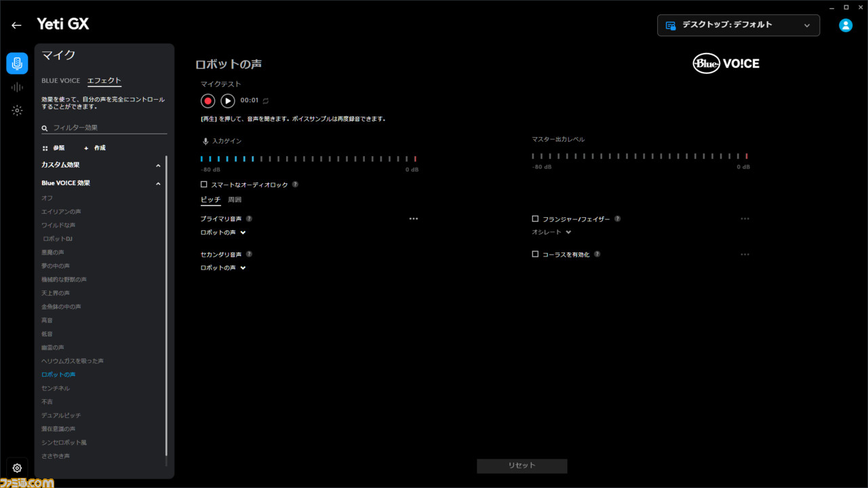Select the 低音 effect

[x=47, y=334]
